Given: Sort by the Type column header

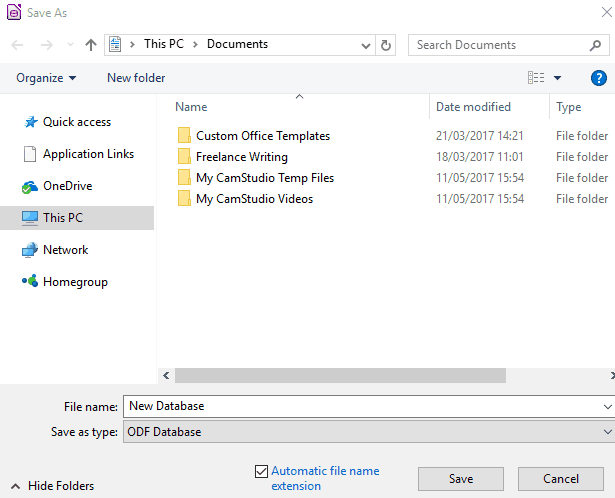Looking at the screenshot, I should tap(568, 107).
